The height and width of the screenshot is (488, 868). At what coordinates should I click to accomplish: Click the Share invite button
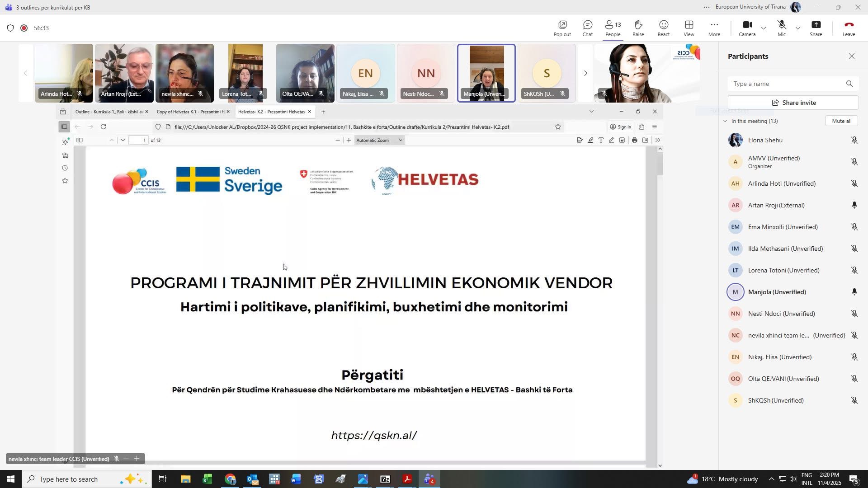click(x=793, y=103)
